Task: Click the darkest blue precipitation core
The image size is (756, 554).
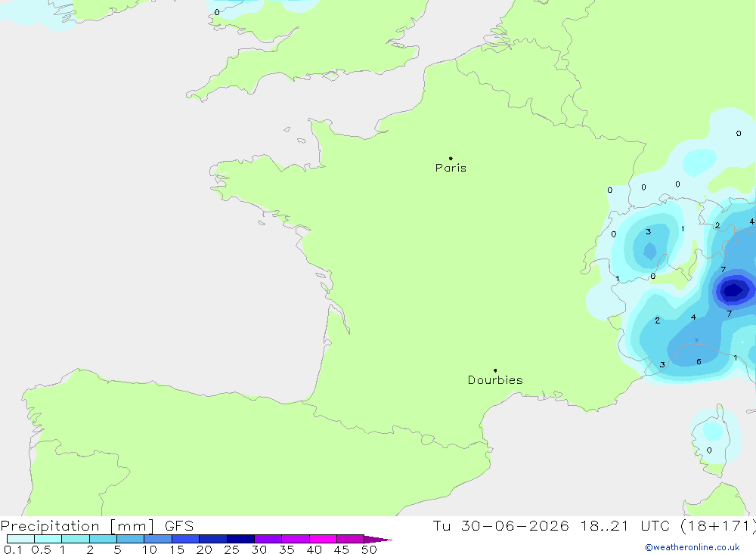Action: click(x=733, y=290)
